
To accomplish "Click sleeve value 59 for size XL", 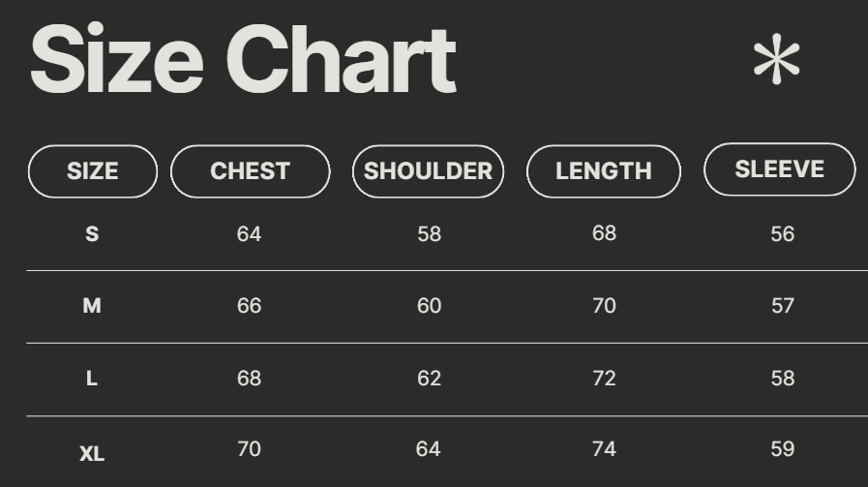I will pos(783,449).
